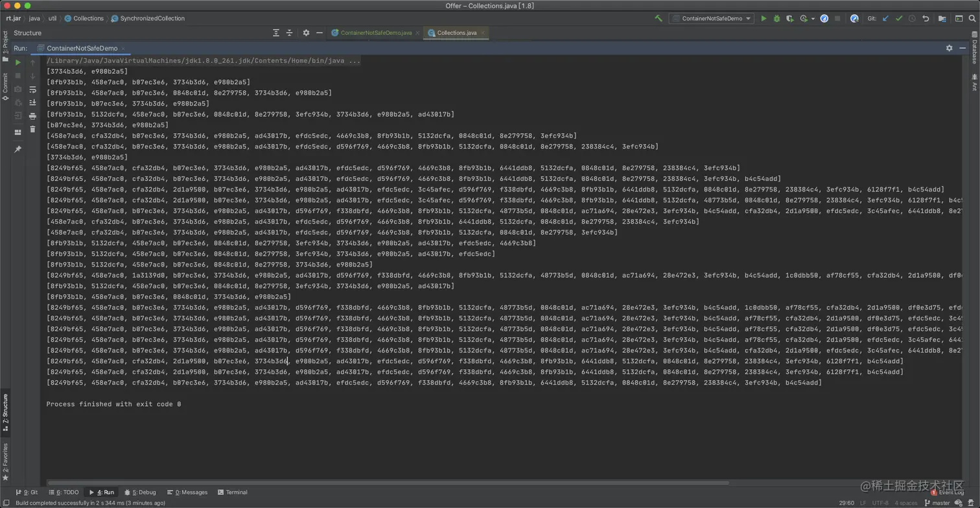Open the 5: Debug tool window
Image resolution: width=980 pixels, height=508 pixels.
click(140, 492)
